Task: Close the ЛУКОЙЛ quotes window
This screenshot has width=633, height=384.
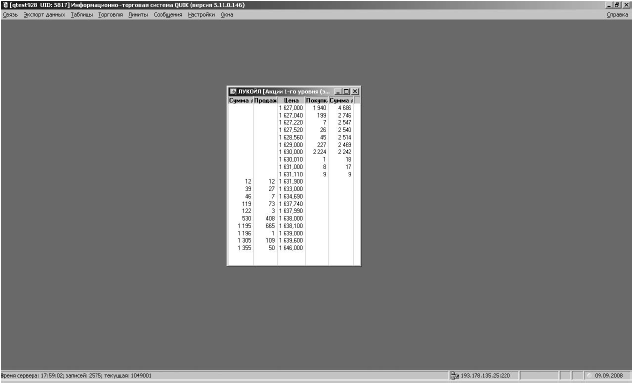Action: click(x=355, y=92)
